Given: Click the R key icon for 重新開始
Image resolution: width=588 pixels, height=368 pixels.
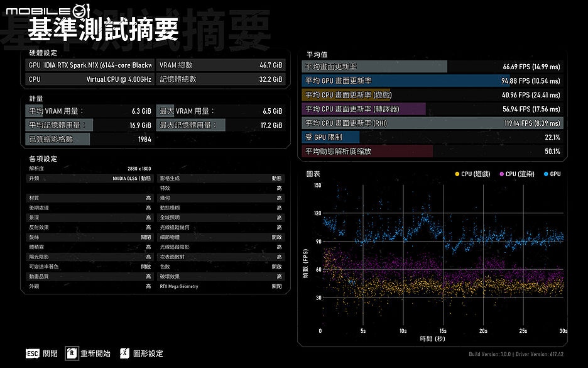Looking at the screenshot, I should (x=72, y=354).
